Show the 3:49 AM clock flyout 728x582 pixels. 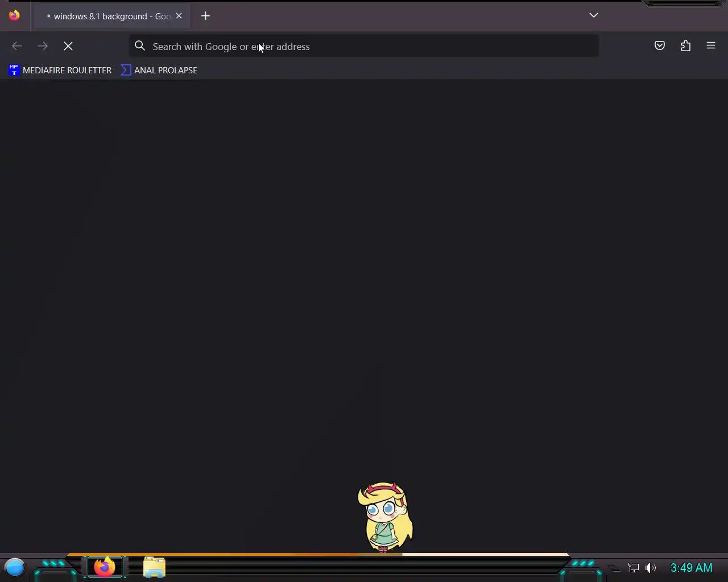click(x=691, y=568)
